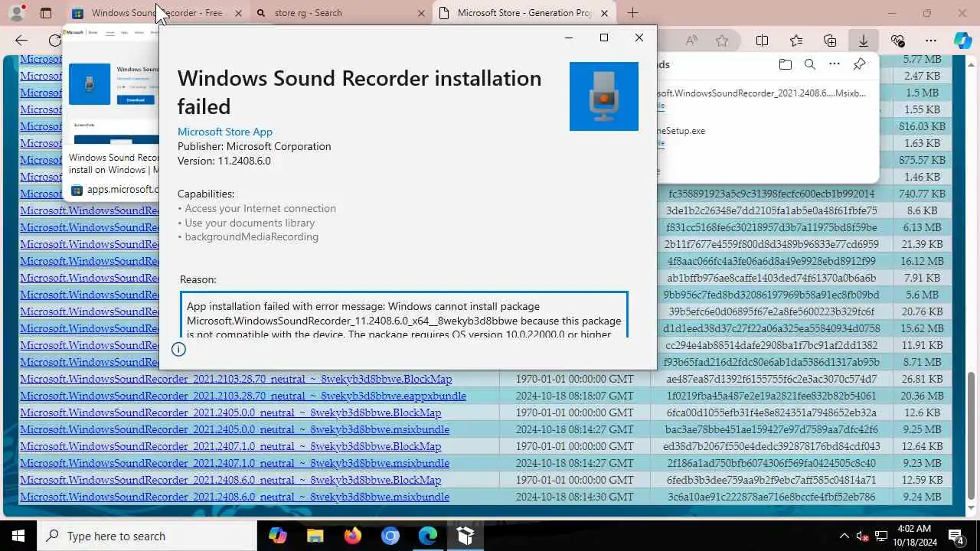Image resolution: width=980 pixels, height=551 pixels.
Task: Click the Sound Recorder app logo
Action: pyautogui.click(x=604, y=96)
